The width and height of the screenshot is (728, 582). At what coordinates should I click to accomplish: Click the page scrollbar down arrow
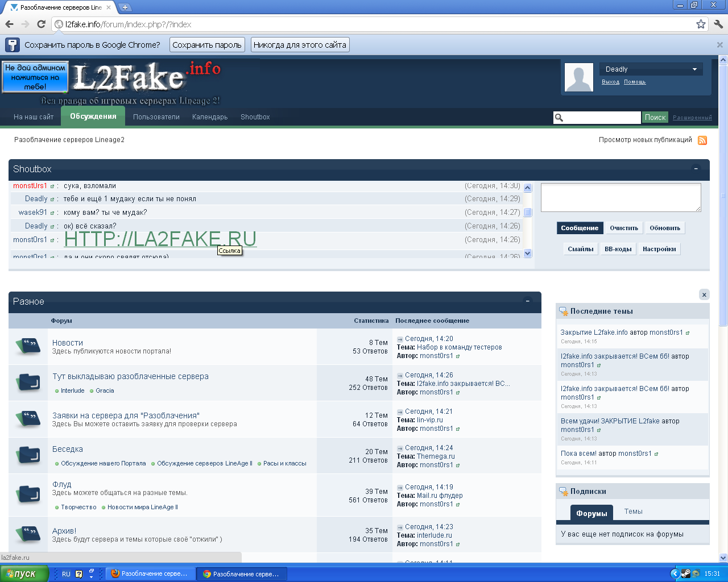coord(723,558)
